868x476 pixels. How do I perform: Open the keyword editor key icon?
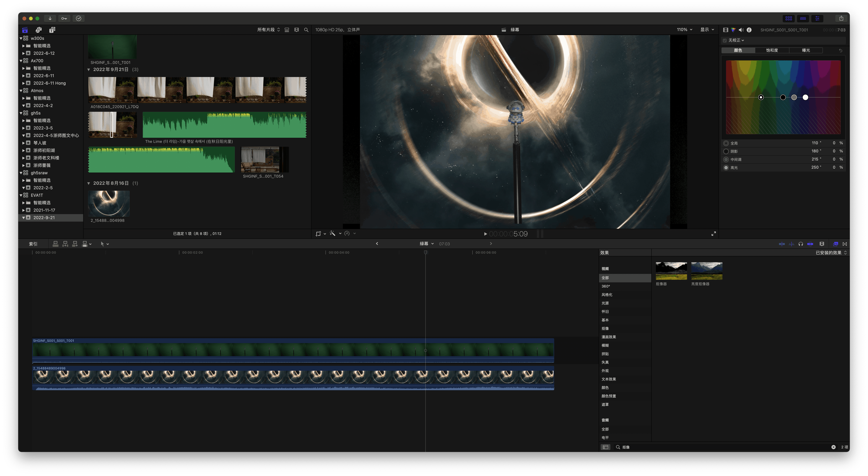[64, 19]
